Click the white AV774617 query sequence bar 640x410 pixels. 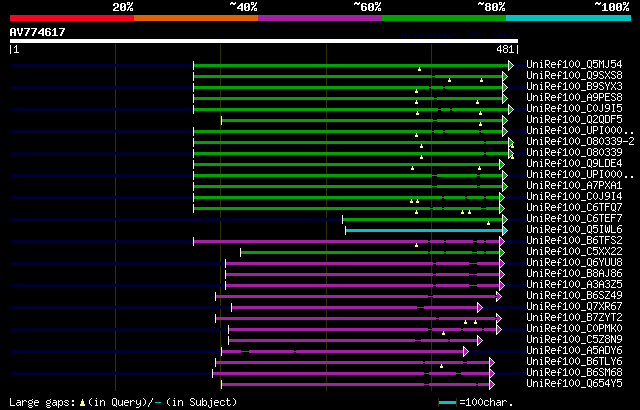[x=264, y=41]
